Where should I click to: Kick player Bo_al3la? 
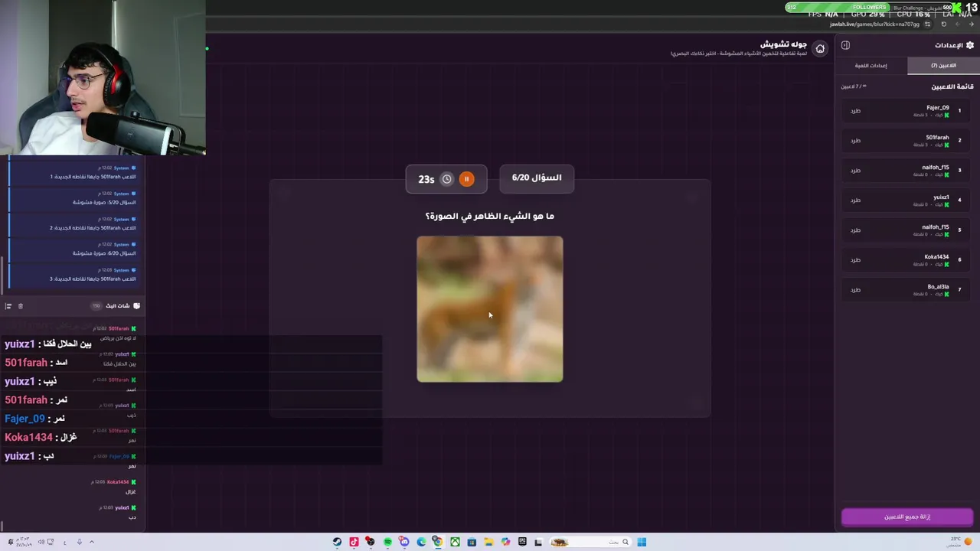point(855,290)
